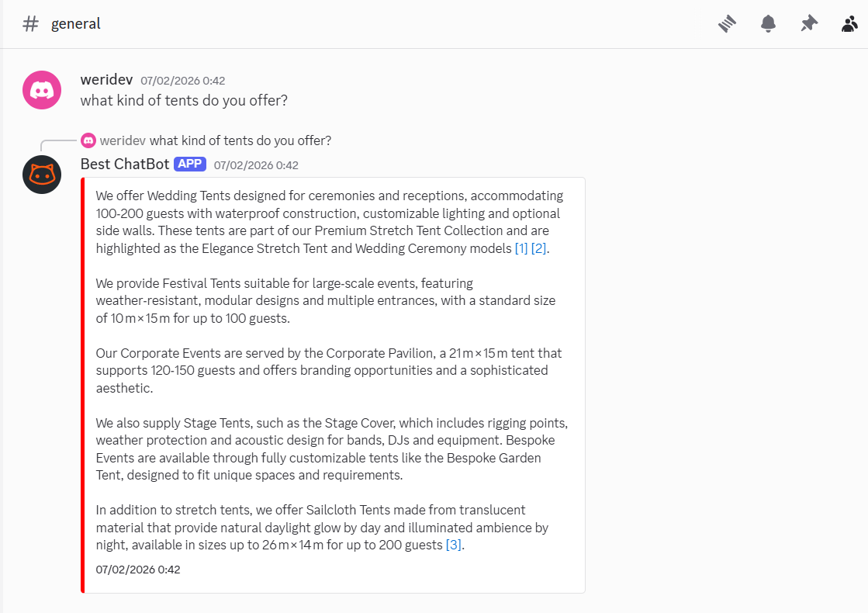Click the Best ChatBot username

pos(124,164)
